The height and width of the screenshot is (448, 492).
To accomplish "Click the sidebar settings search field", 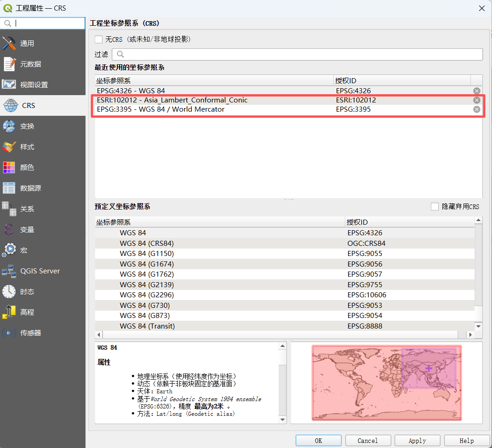I will tap(43, 23).
